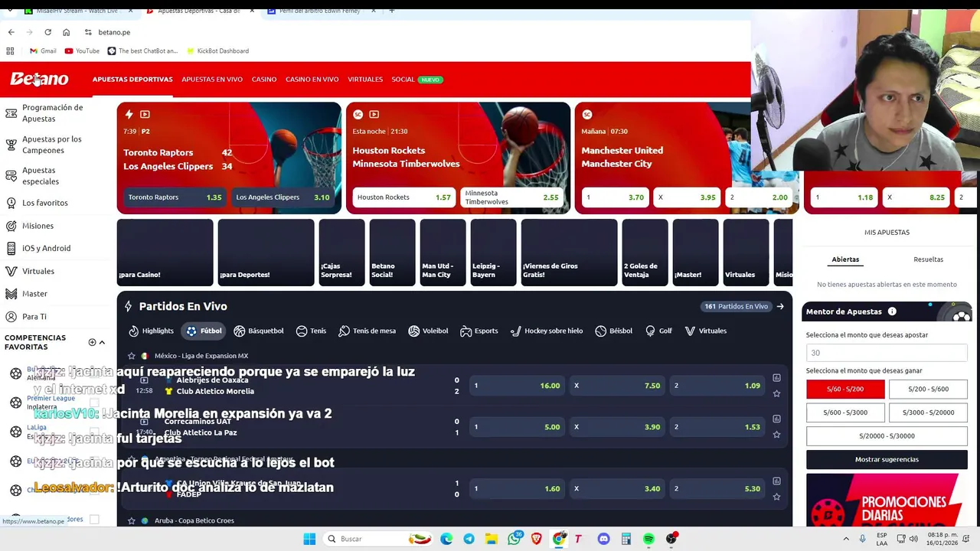Open Spotify from the taskbar
This screenshot has width=980, height=551.
tap(648, 539)
